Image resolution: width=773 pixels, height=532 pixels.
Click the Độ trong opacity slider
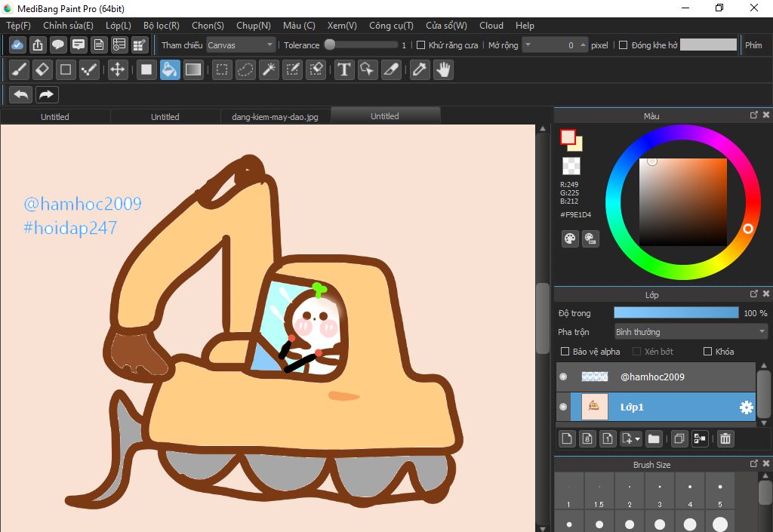click(676, 313)
